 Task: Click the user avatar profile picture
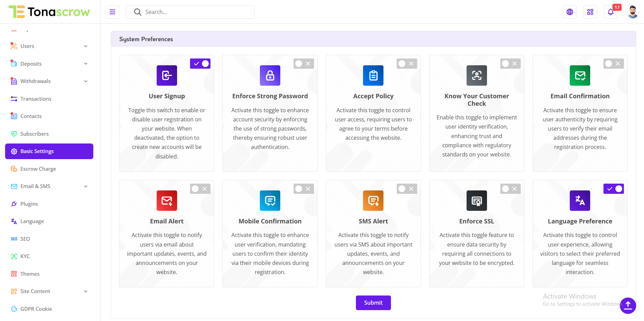point(632,12)
